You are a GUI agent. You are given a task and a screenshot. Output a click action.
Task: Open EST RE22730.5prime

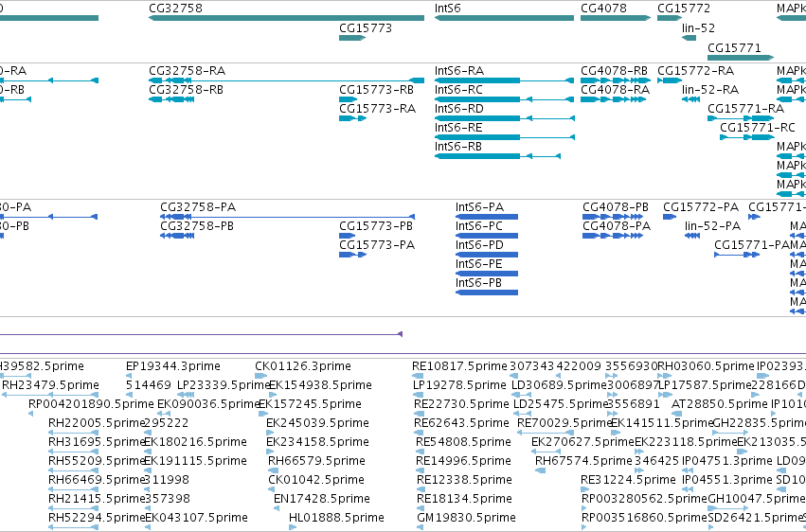pyautogui.click(x=461, y=404)
